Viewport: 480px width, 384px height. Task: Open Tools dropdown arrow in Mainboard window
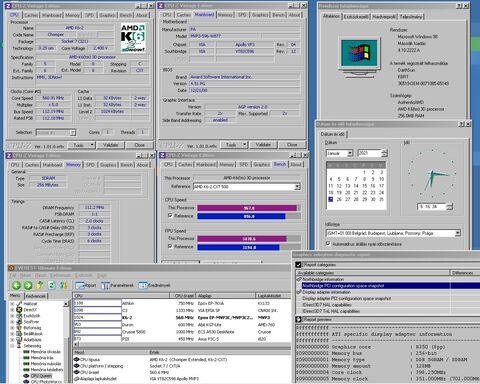coord(245,145)
